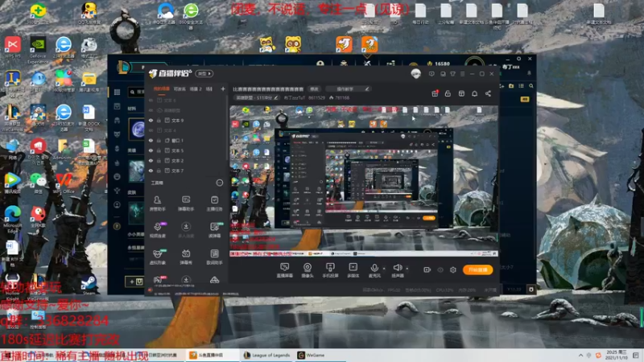Hide the 窗口 1 layer
The image size is (644, 362).
[151, 140]
